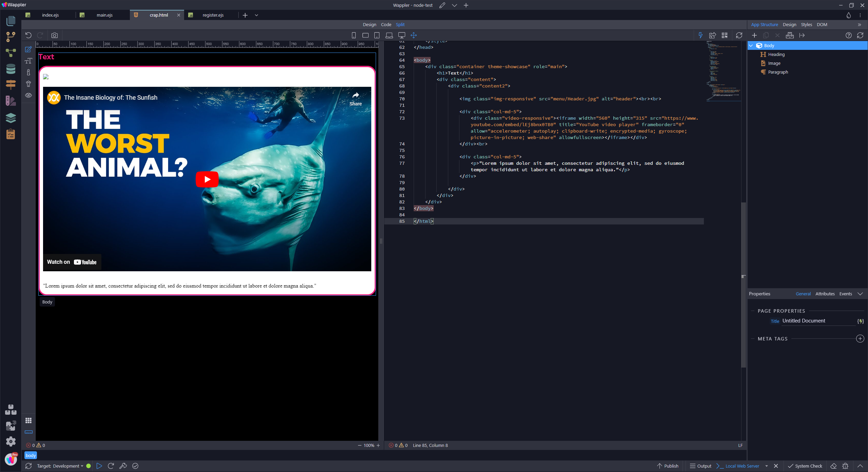Enable the edit pencil mode next to canvas
The image size is (868, 472).
28,50
